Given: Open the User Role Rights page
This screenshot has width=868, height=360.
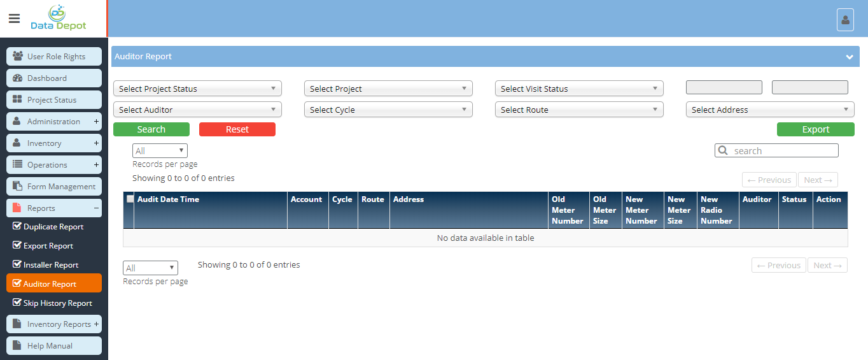Looking at the screenshot, I should tap(54, 57).
